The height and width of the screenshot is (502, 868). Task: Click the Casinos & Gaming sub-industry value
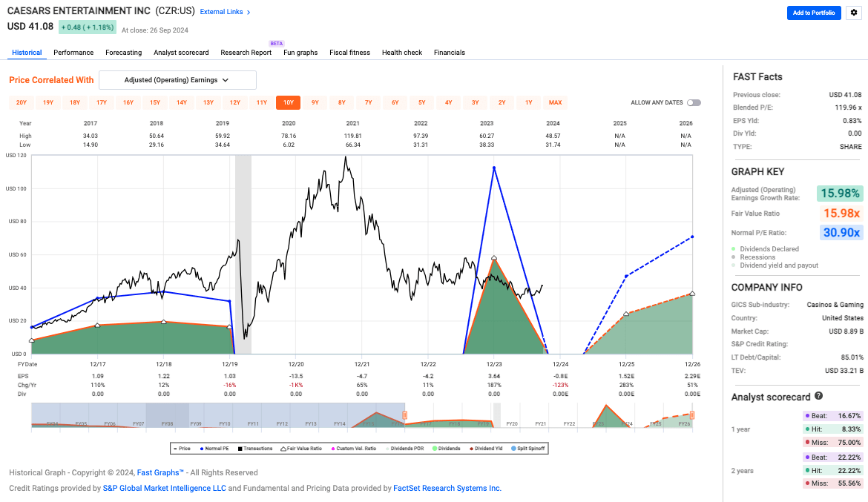tap(835, 305)
